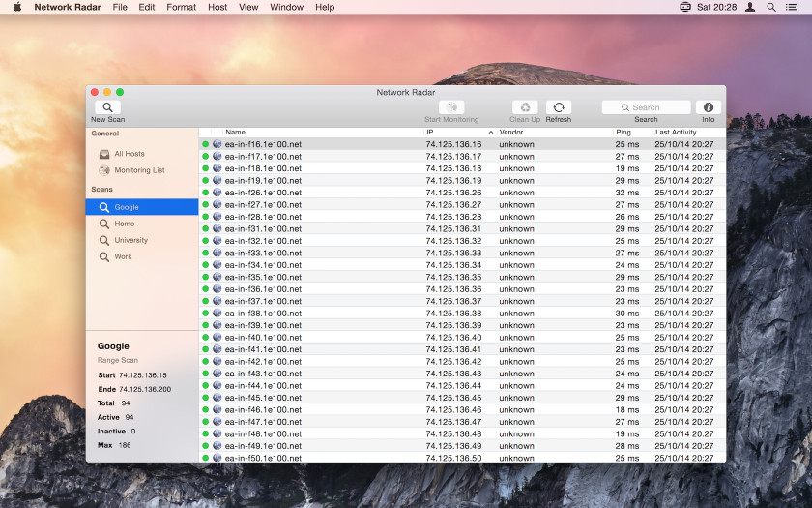Image resolution: width=812 pixels, height=508 pixels.
Task: Click green status dot of ea-in-f46.1e100.net
Action: click(206, 410)
